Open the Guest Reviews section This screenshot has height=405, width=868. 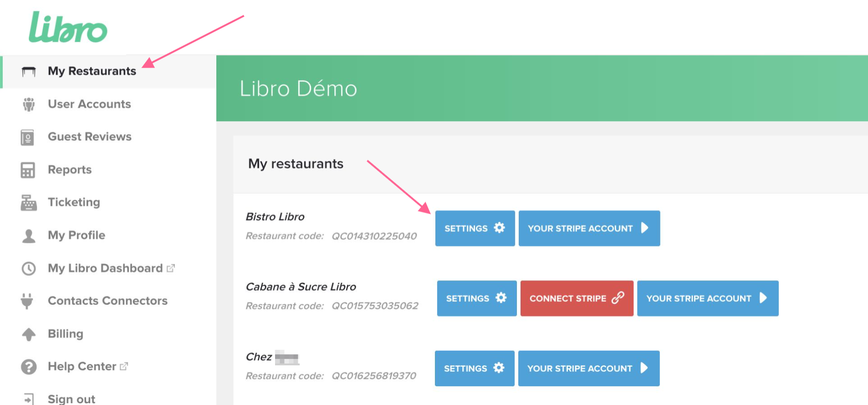click(x=90, y=137)
